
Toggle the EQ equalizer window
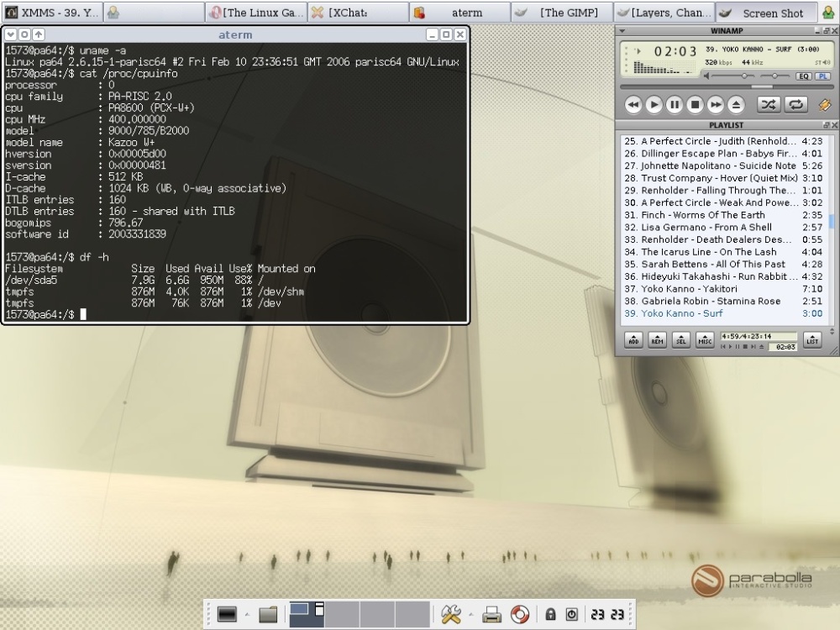(x=804, y=76)
